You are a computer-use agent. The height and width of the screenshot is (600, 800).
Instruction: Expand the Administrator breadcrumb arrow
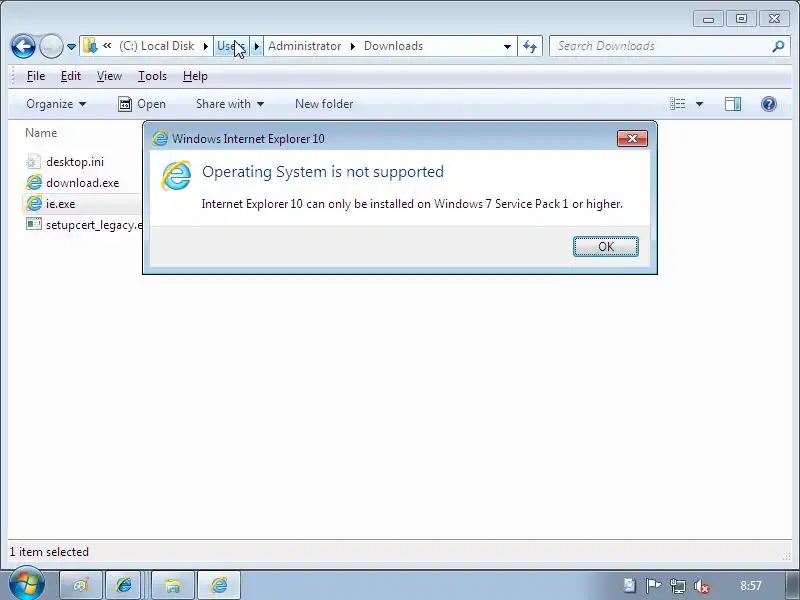coord(353,46)
